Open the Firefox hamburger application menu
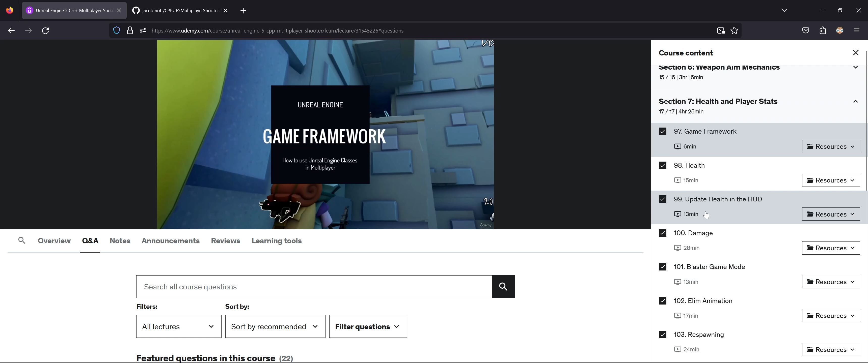868x363 pixels. [857, 31]
